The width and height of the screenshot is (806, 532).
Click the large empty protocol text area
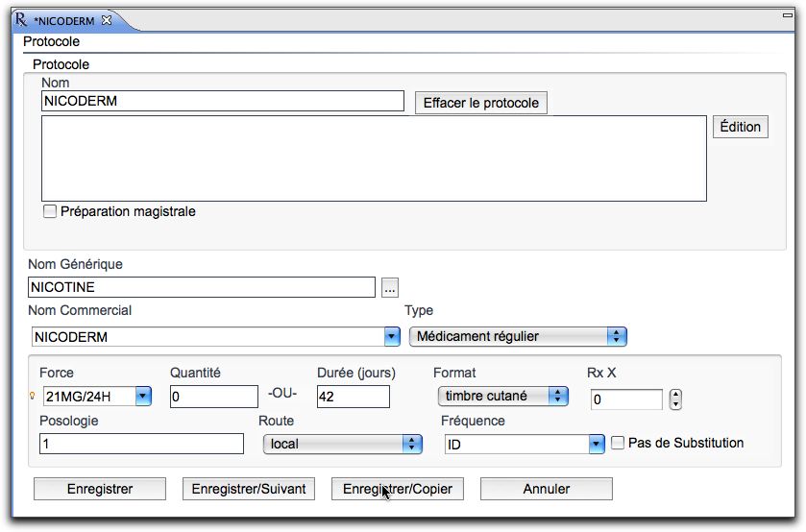pyautogui.click(x=375, y=158)
